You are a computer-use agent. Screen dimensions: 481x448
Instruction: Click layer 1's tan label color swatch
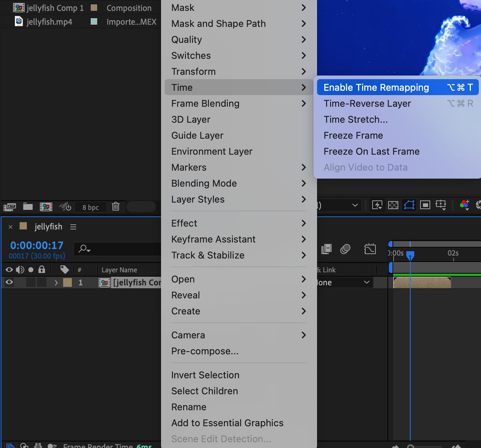67,282
